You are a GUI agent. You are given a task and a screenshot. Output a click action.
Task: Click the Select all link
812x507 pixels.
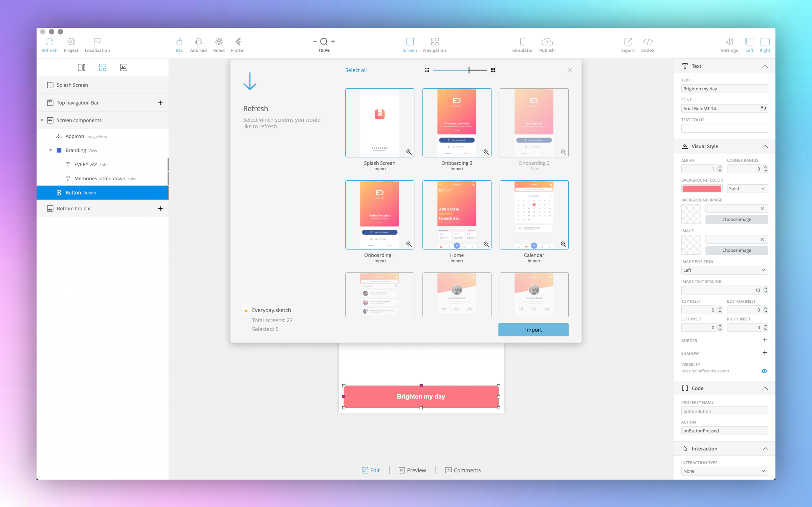coord(356,70)
